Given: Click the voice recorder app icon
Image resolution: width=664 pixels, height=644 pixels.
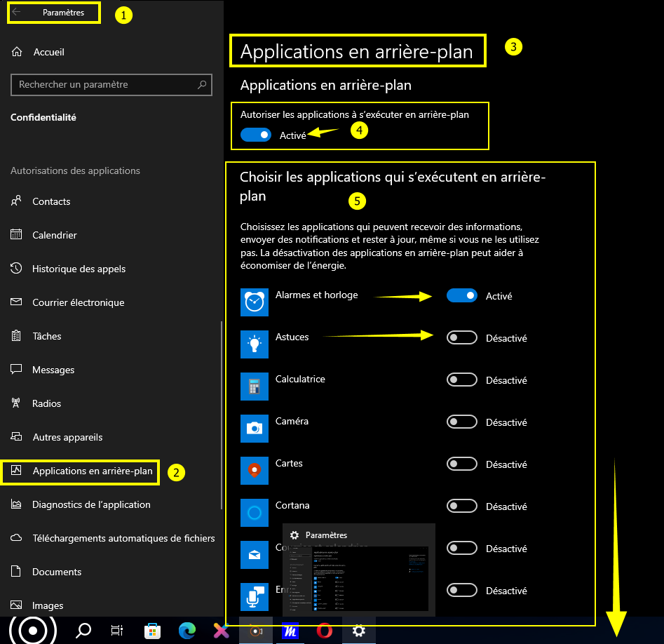Looking at the screenshot, I should tap(255, 596).
